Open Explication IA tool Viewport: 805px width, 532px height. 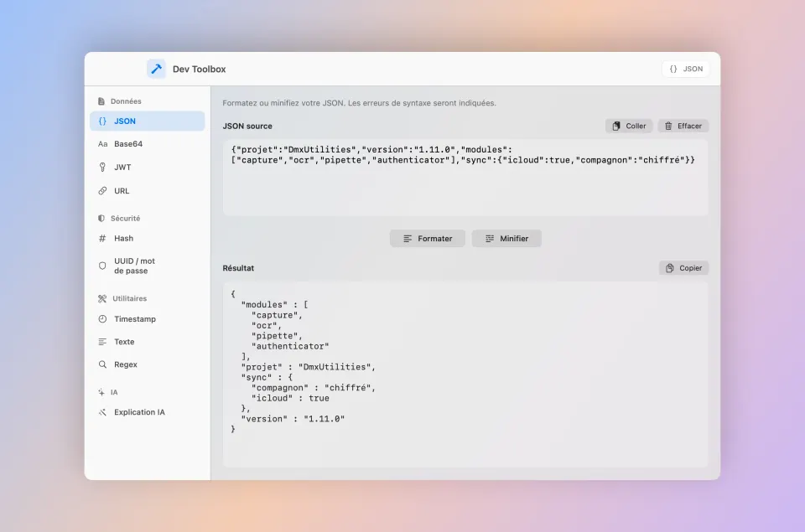coord(148,412)
